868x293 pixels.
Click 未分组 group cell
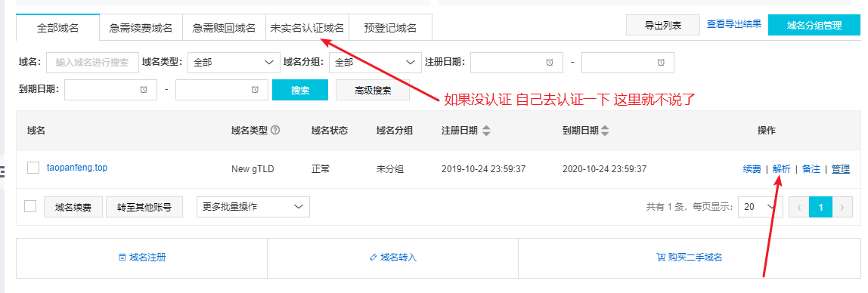pyautogui.click(x=389, y=169)
